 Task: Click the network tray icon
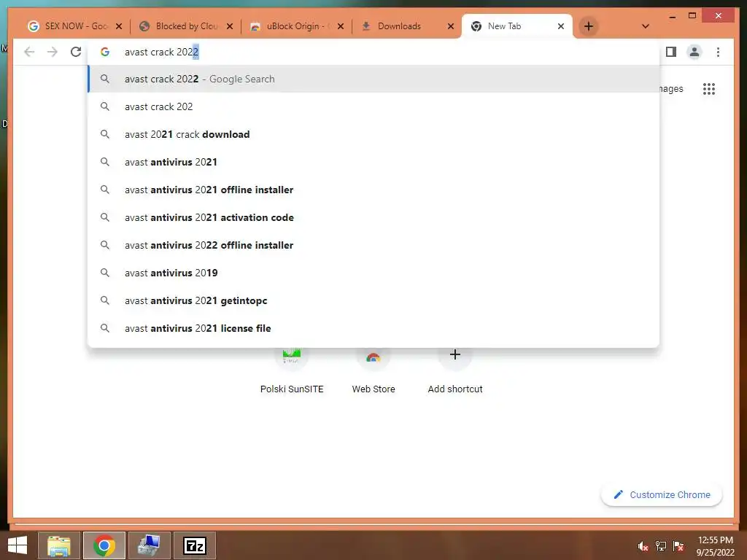point(661,546)
